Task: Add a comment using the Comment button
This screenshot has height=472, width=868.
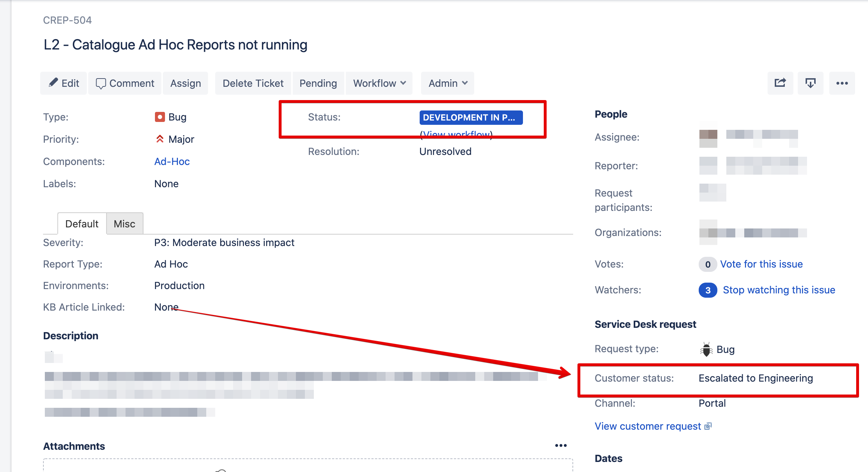Action: pos(125,83)
